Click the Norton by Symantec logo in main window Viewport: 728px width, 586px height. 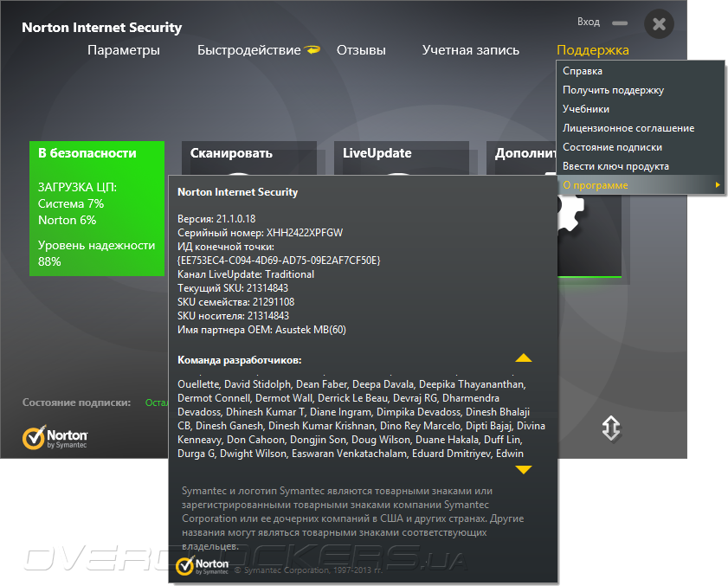pyautogui.click(x=55, y=437)
